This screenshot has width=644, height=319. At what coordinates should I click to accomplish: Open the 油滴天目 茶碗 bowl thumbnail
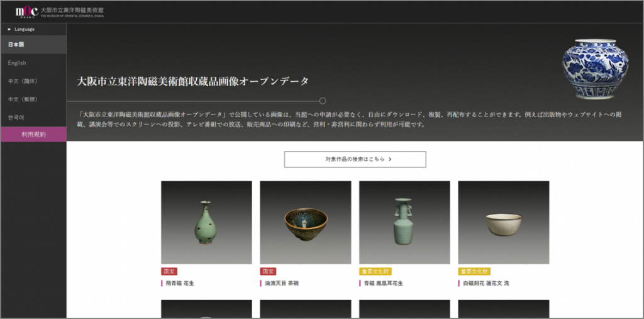(306, 222)
